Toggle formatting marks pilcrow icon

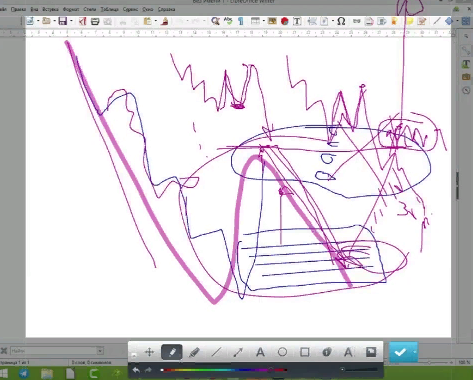pos(241,21)
